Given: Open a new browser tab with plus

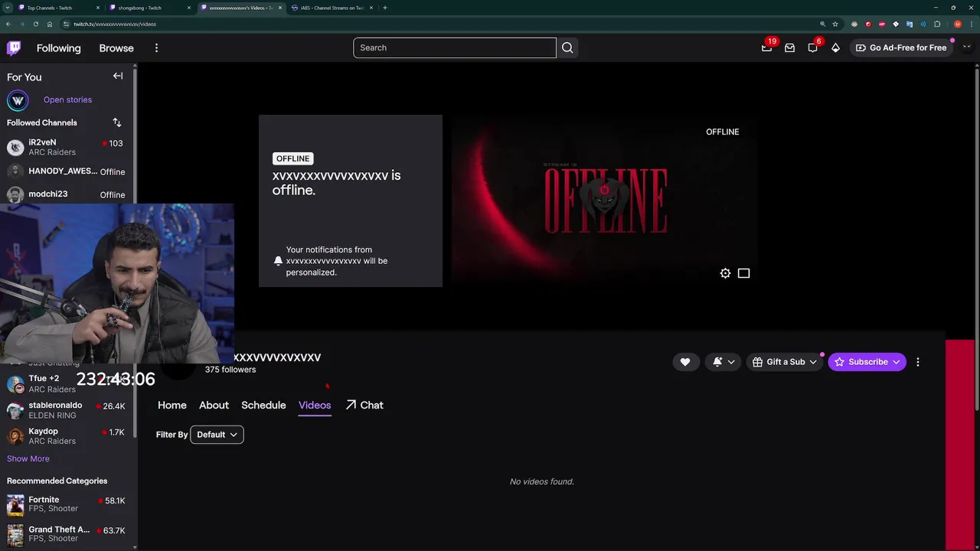Looking at the screenshot, I should point(385,8).
